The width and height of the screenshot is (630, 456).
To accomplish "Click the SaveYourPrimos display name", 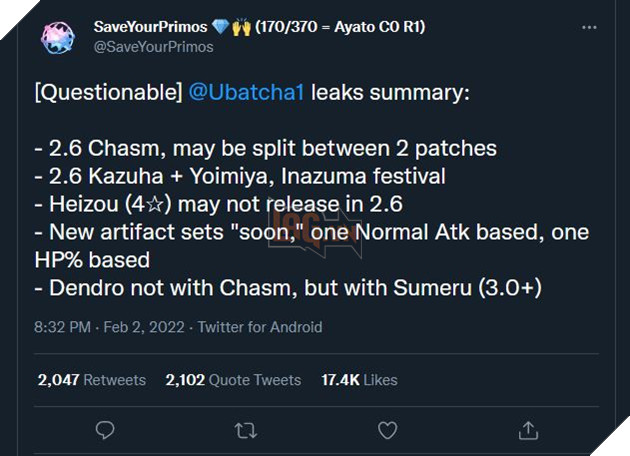I will [x=150, y=27].
